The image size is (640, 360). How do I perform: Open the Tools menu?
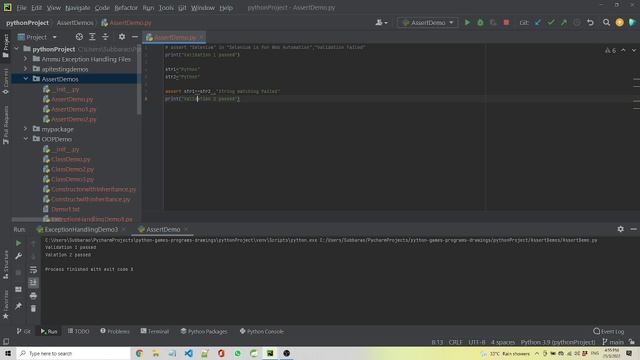pos(166,8)
